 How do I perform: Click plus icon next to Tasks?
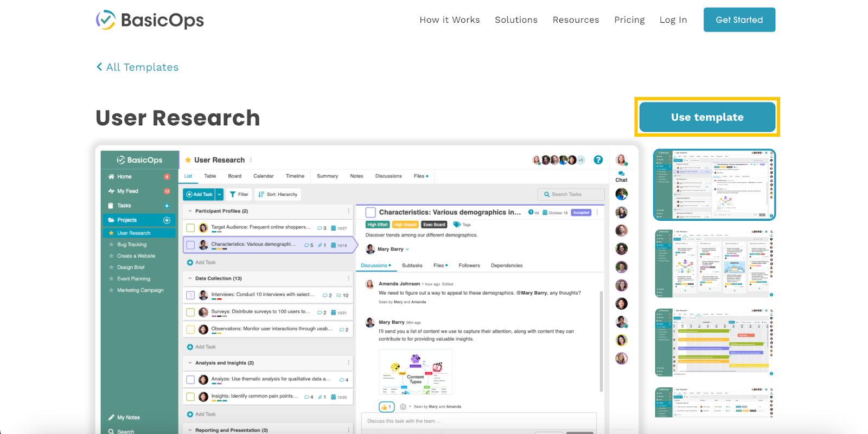click(167, 206)
